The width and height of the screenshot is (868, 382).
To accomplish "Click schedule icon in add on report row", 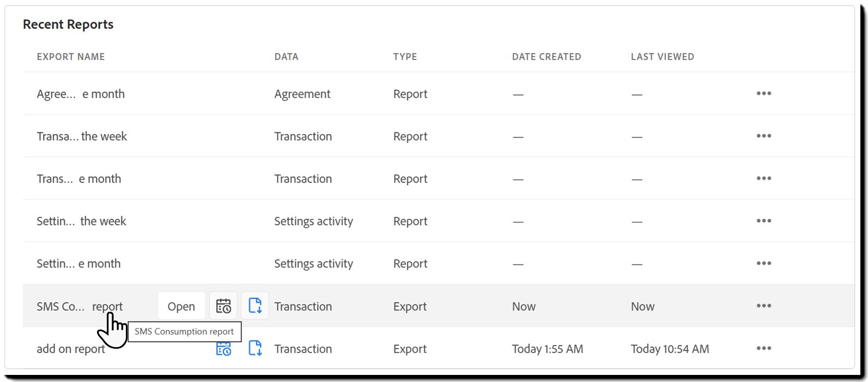I will coord(223,349).
